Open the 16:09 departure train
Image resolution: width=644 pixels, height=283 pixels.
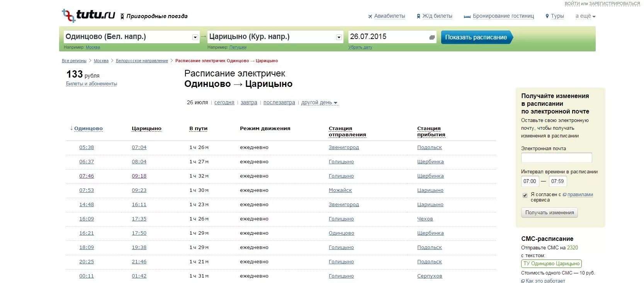[87, 219]
